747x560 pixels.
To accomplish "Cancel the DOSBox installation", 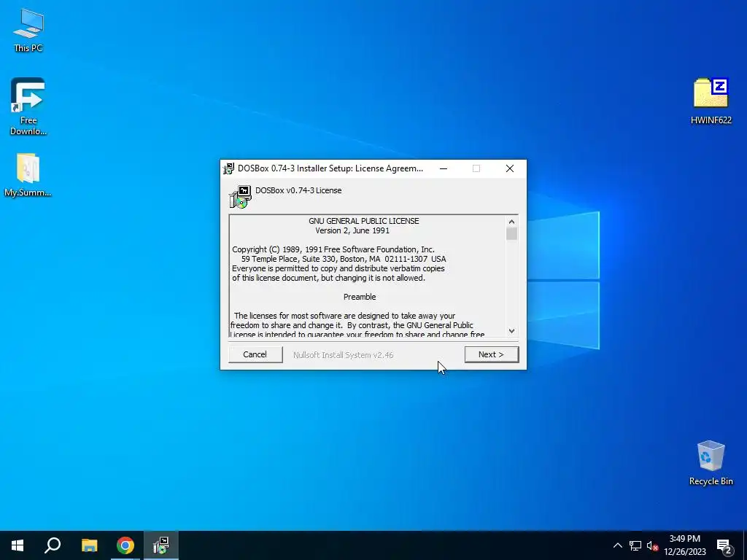I will 255,354.
